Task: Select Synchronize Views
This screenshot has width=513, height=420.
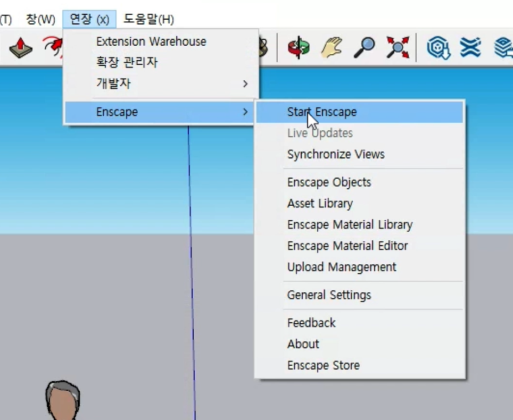Action: pos(359,154)
